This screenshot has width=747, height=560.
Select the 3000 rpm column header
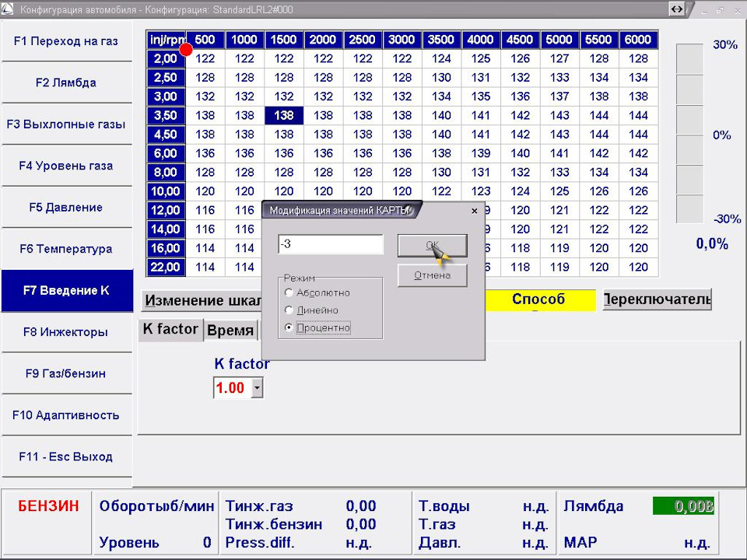(402, 40)
